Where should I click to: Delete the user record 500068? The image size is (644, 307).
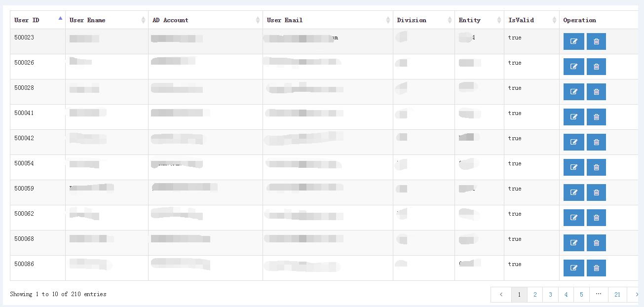pyautogui.click(x=596, y=243)
